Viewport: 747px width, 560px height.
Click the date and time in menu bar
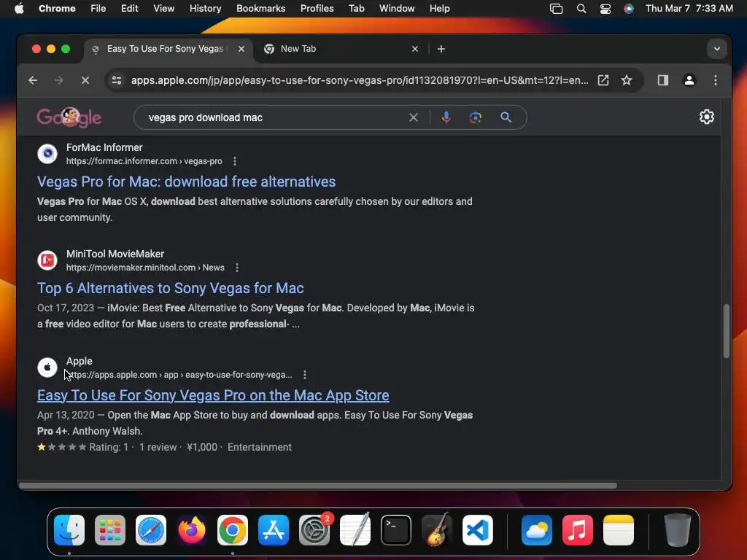[689, 8]
